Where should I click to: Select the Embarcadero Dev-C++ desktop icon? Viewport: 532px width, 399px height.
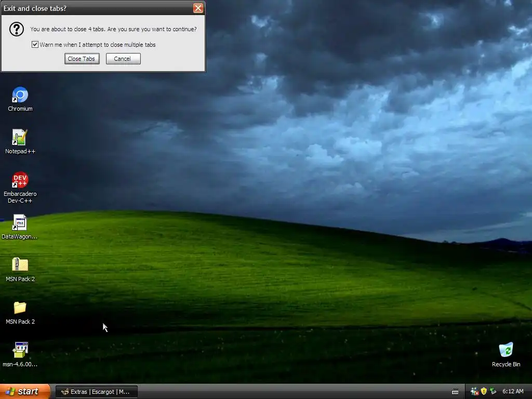coord(20,180)
